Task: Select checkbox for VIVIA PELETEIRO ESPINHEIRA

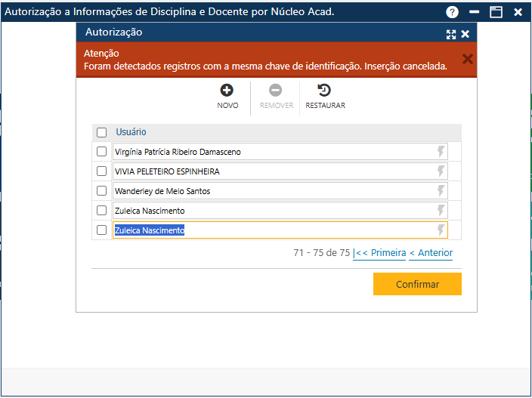Action: click(x=102, y=171)
